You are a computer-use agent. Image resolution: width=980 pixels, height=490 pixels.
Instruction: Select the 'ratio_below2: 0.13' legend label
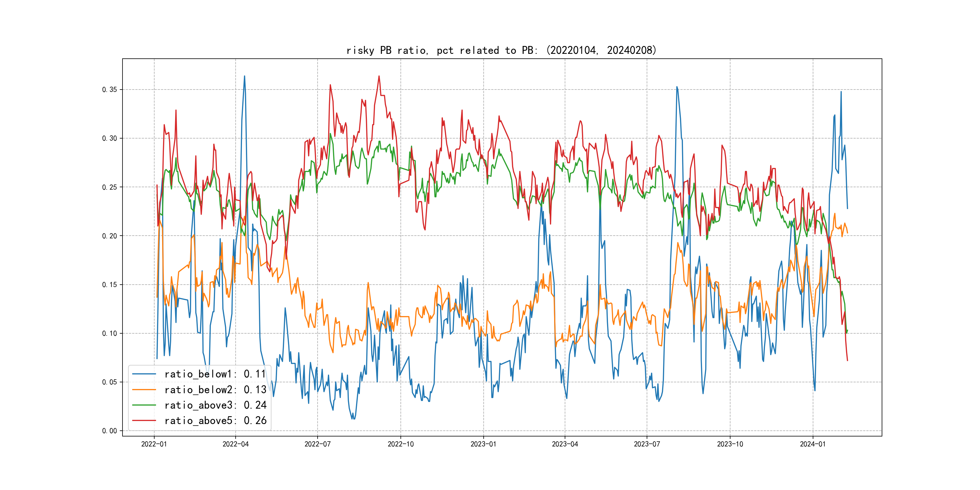(x=215, y=390)
